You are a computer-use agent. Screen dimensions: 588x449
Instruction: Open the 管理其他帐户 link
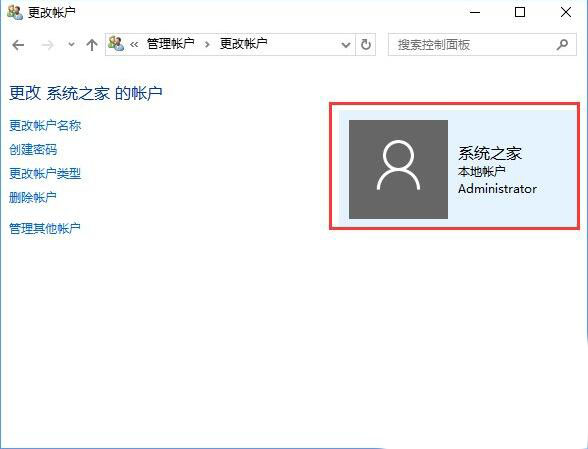45,228
